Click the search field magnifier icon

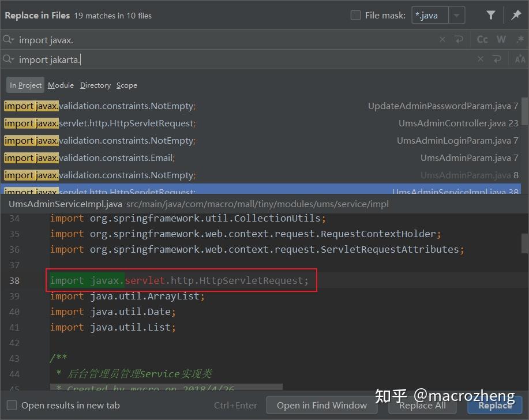tap(9, 39)
